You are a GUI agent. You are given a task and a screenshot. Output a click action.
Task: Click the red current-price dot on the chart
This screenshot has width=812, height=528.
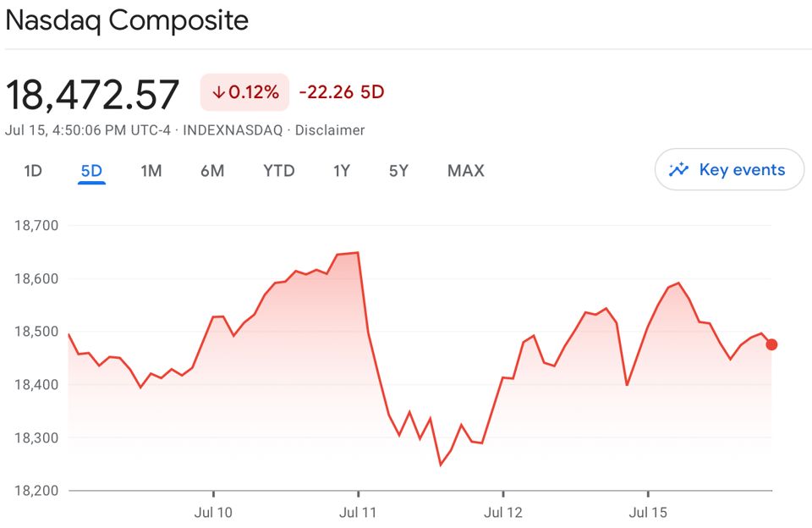tap(771, 344)
